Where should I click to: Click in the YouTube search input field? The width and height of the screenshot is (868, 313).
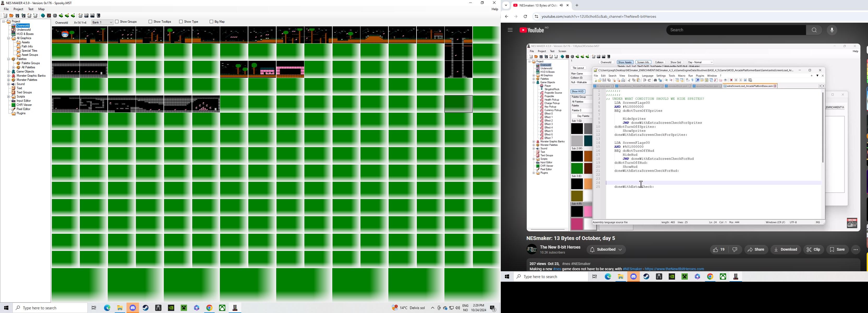(736, 30)
